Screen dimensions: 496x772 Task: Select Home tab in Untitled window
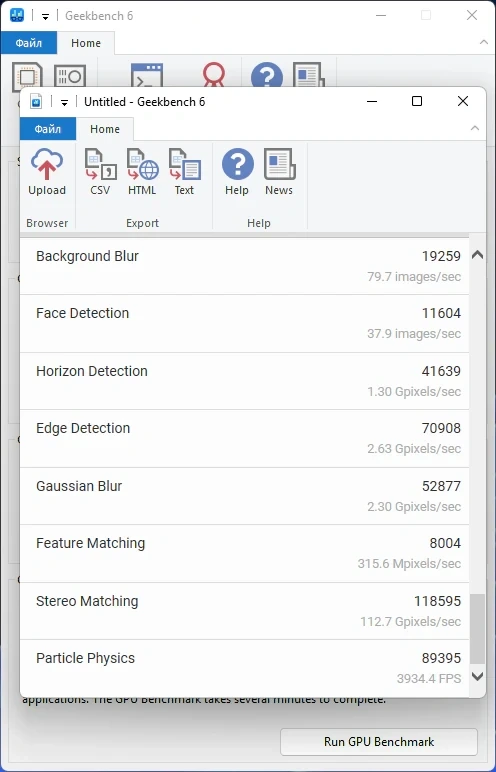(104, 129)
